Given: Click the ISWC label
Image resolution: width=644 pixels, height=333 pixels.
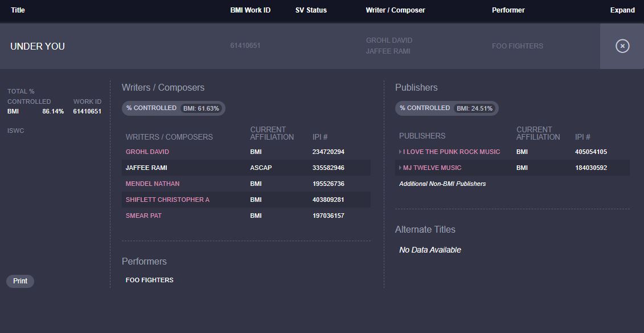Looking at the screenshot, I should tap(15, 131).
